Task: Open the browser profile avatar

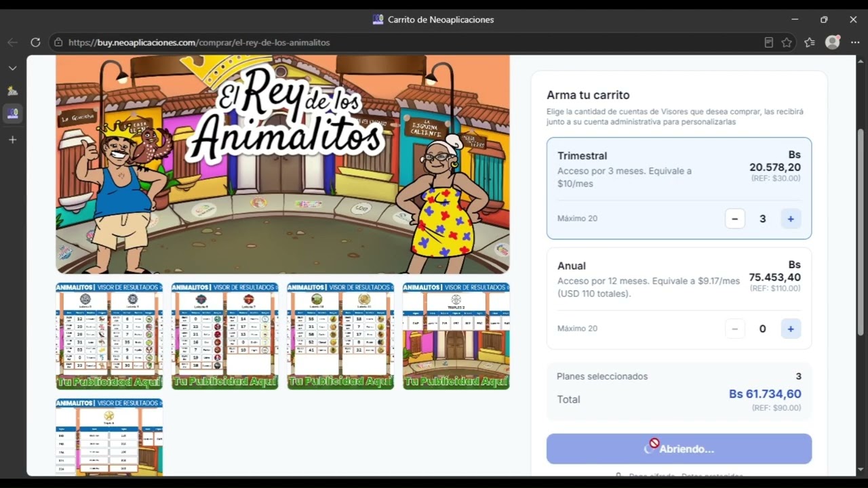Action: [833, 42]
